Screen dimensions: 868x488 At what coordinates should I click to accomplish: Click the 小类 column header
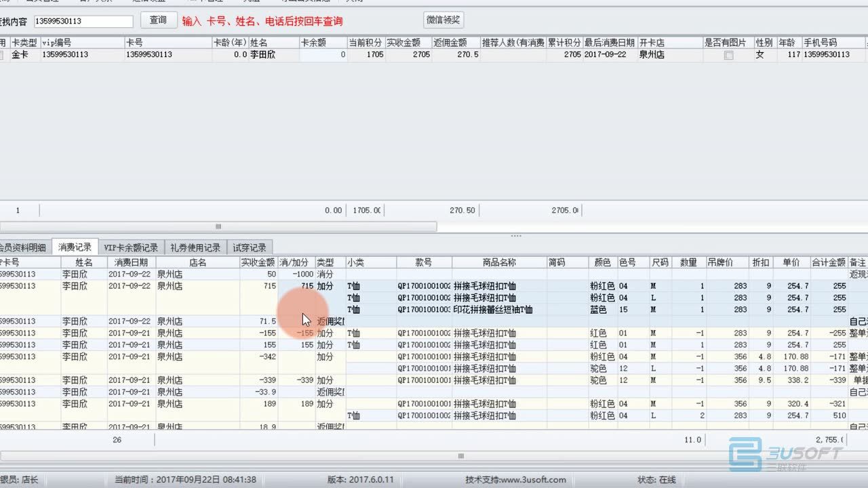tap(371, 262)
